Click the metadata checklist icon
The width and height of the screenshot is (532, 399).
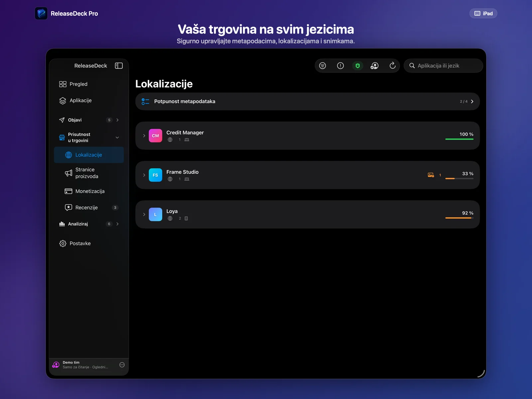[x=145, y=101]
